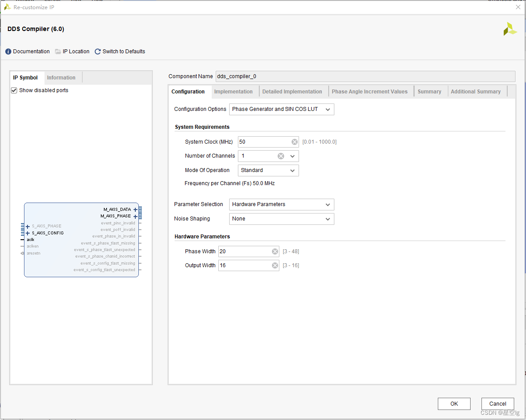The width and height of the screenshot is (526, 420).
Task: Close the Re-customize IP dialog
Action: coord(518,7)
